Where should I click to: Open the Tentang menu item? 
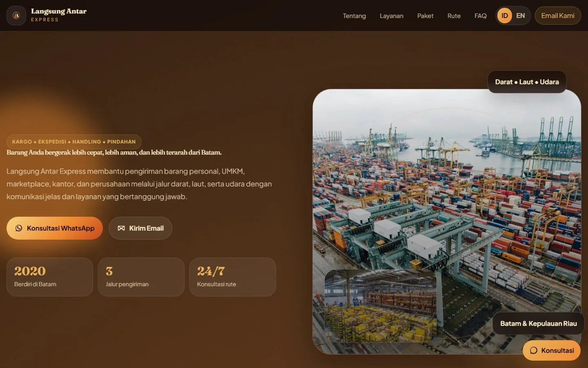[354, 16]
